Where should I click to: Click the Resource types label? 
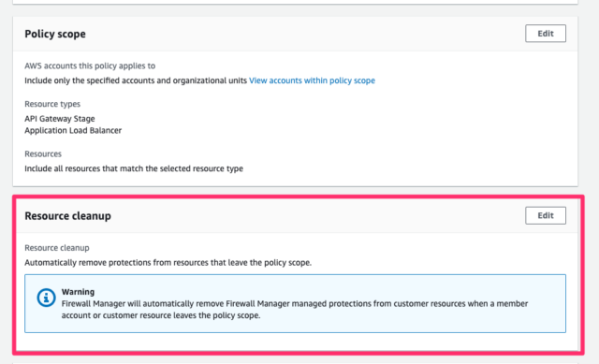pyautogui.click(x=52, y=104)
